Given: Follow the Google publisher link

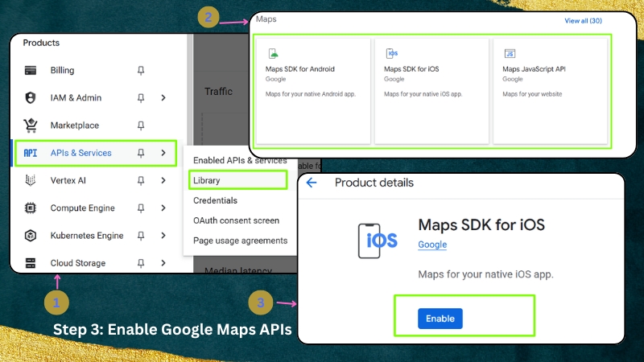Looking at the screenshot, I should pos(432,245).
